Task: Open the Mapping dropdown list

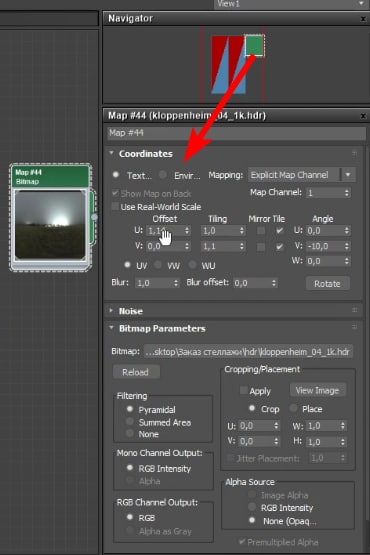Action: (302, 175)
